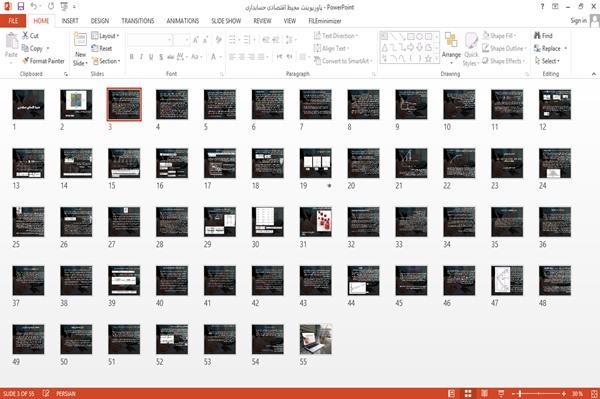Viewport: 600px width, 399px height.
Task: Click the Save icon in quick access toolbar
Action: click(x=21, y=7)
